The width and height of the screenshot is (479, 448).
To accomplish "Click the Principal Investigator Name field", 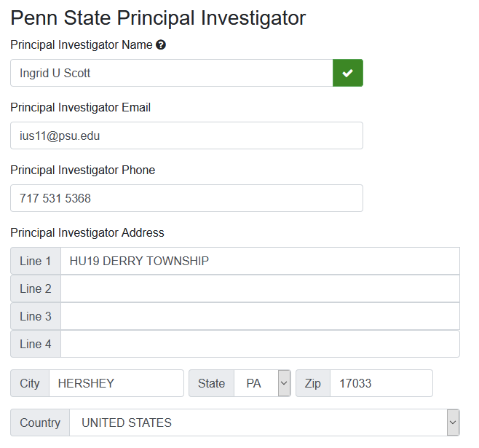I will 172,73.
